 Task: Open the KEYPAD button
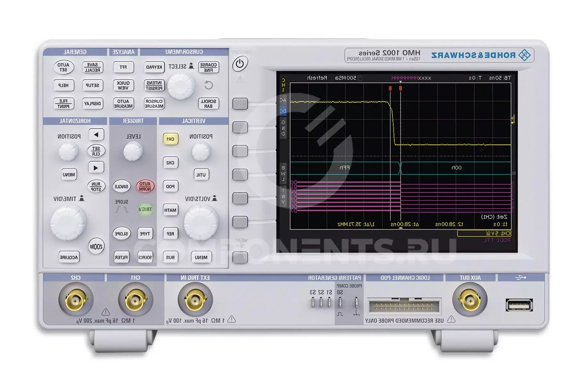pos(154,67)
